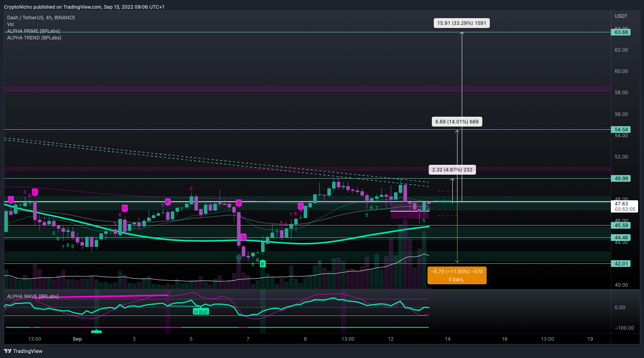
Task: Click 56.00 on the price axis
Action: coord(621,114)
